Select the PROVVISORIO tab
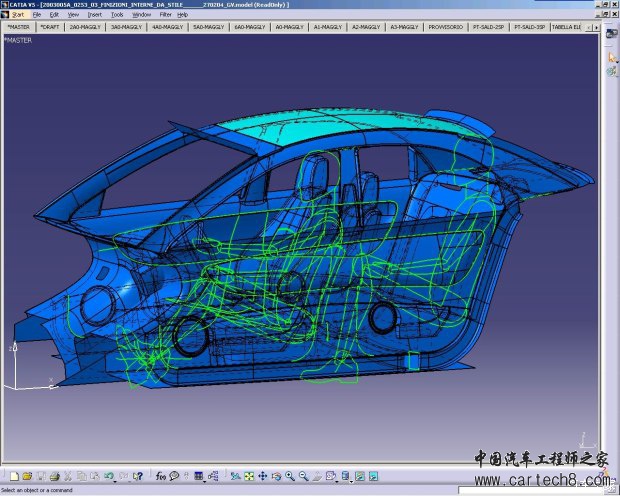Image resolution: width=620 pixels, height=496 pixels. pyautogui.click(x=445, y=27)
